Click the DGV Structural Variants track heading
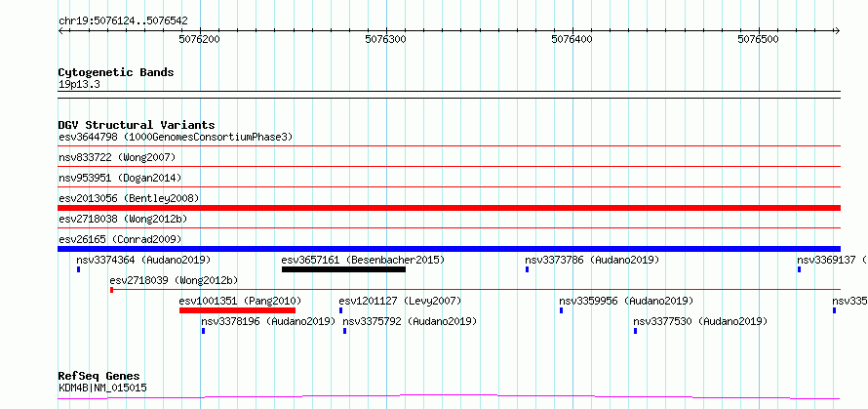Image resolution: width=868 pixels, height=409 pixels. [137, 125]
